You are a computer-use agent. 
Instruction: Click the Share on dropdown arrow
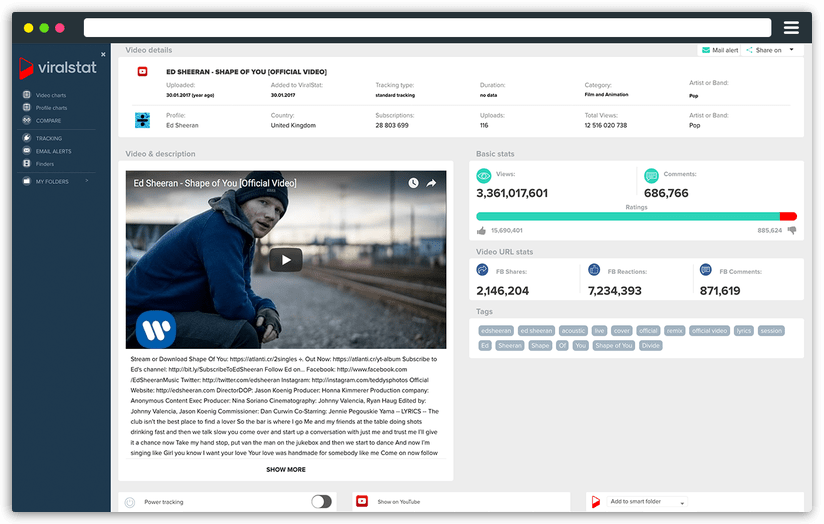click(791, 49)
